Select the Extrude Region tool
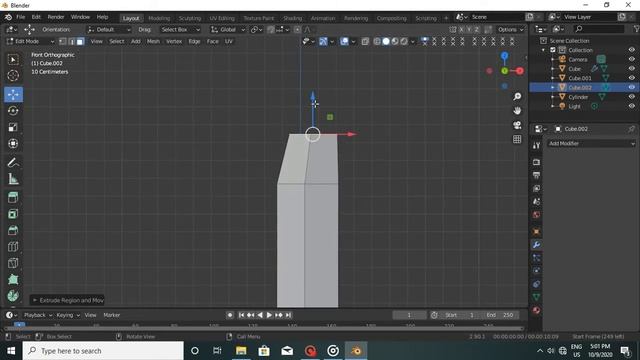The width and height of the screenshot is (640, 360). (13, 198)
